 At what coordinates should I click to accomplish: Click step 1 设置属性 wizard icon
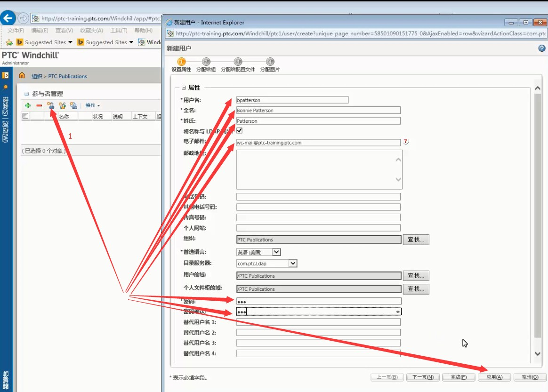tap(181, 62)
